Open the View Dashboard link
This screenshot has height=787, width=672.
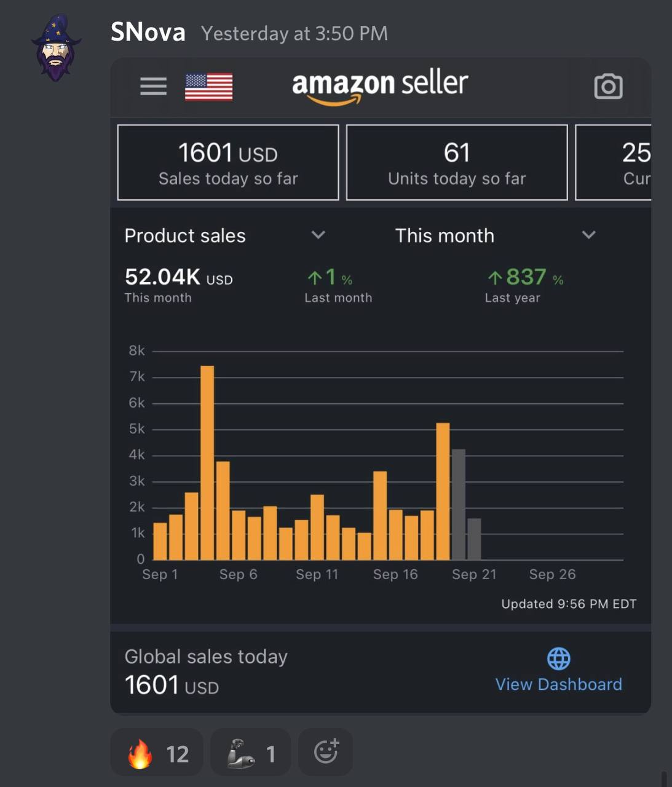[x=558, y=684]
